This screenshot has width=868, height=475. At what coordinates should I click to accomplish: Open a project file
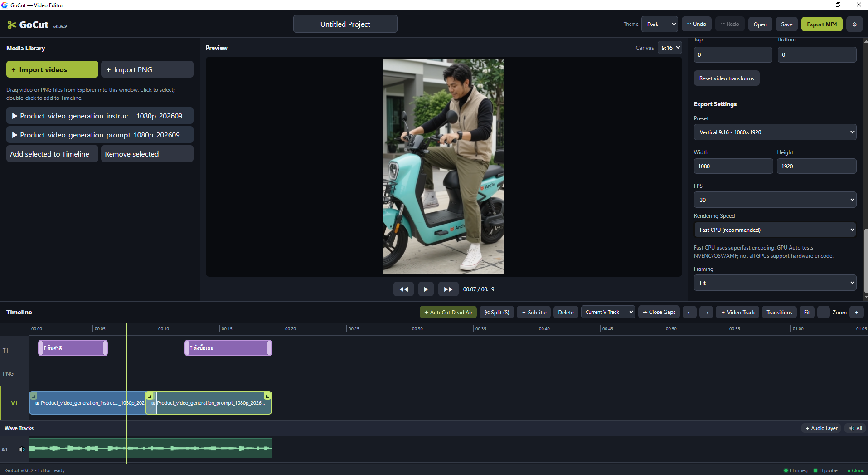[760, 24]
